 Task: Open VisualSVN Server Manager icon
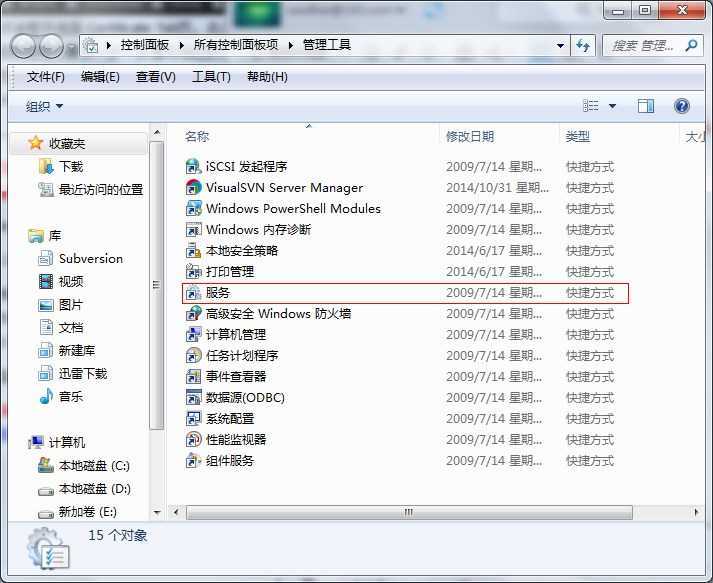pyautogui.click(x=193, y=187)
